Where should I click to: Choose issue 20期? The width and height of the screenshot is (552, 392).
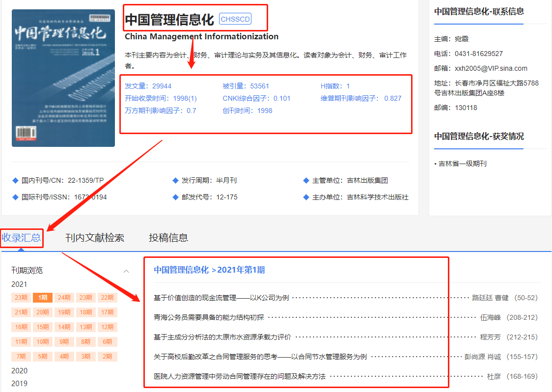click(43, 312)
